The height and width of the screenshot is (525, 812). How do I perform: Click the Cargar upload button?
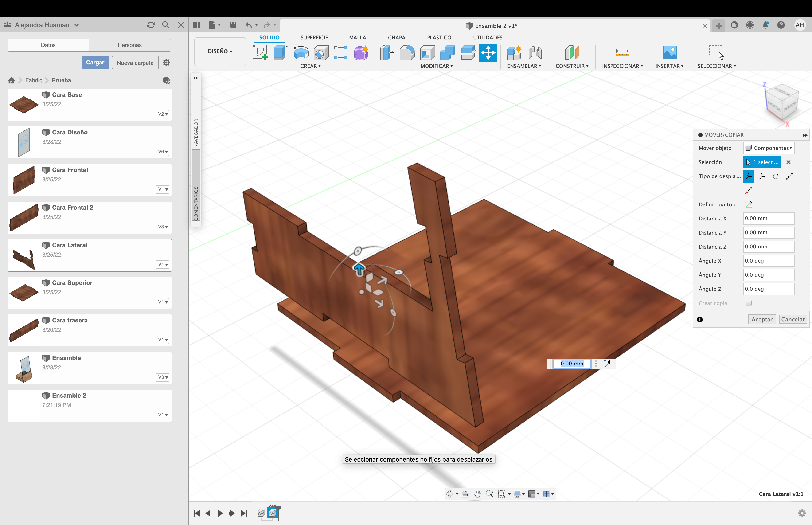tap(95, 63)
